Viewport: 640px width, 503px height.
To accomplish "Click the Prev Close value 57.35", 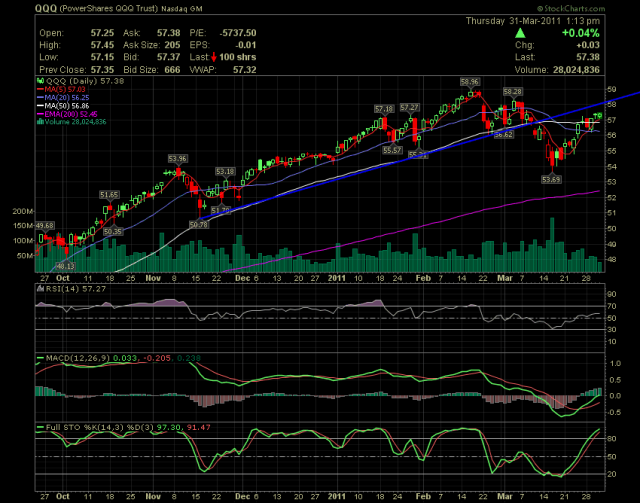I will [102, 69].
